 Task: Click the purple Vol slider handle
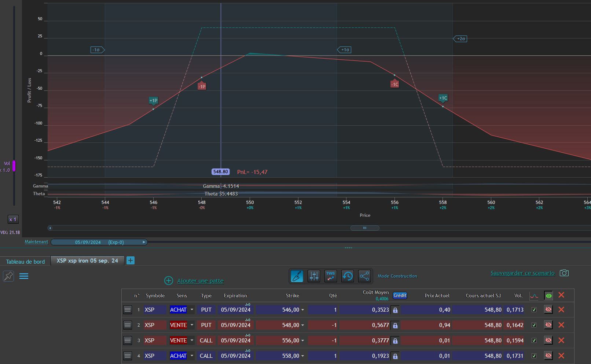(14, 166)
